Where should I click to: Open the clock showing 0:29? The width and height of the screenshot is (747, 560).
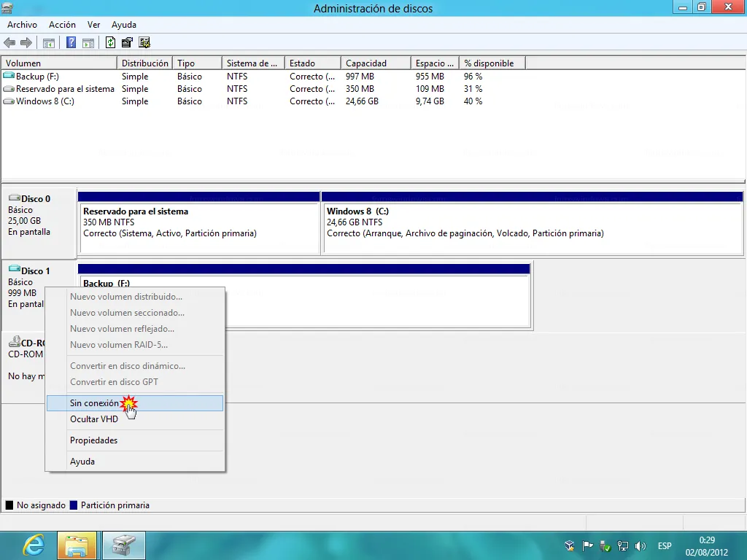pos(706,546)
